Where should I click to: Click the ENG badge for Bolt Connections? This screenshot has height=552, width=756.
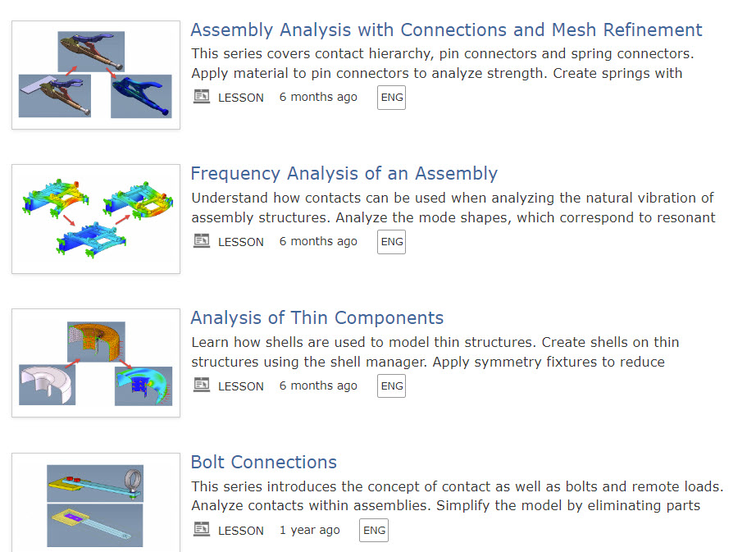373,530
